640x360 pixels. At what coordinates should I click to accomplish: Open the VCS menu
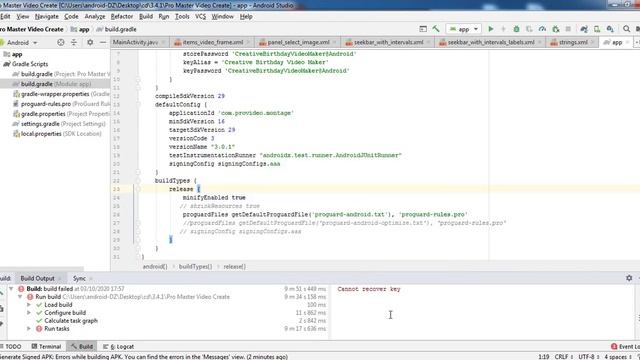click(200, 16)
